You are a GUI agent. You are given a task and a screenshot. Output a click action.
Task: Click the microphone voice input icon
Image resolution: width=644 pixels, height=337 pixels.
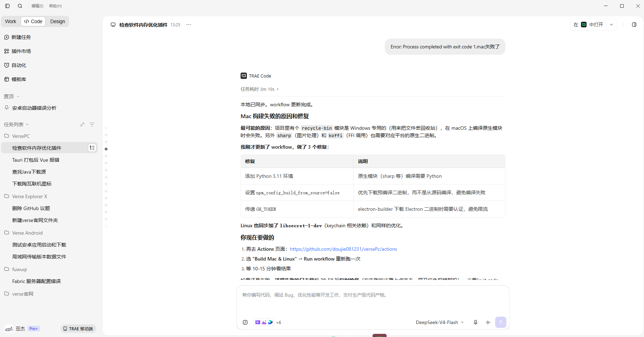click(x=476, y=322)
